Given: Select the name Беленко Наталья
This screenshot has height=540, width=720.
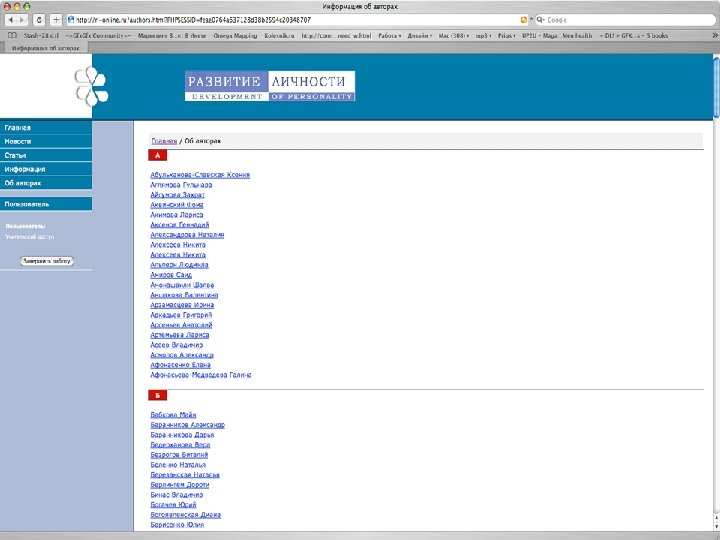Looking at the screenshot, I should click(x=178, y=465).
